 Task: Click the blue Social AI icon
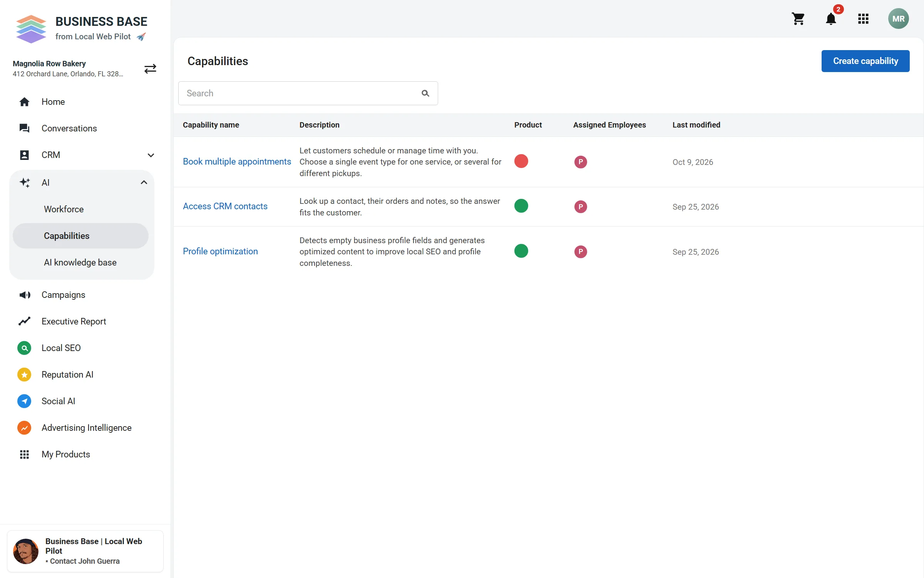tap(24, 401)
